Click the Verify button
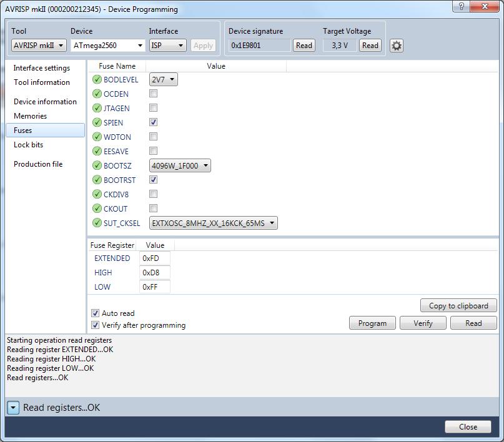Screen dimensions: 504x442 tap(423, 323)
